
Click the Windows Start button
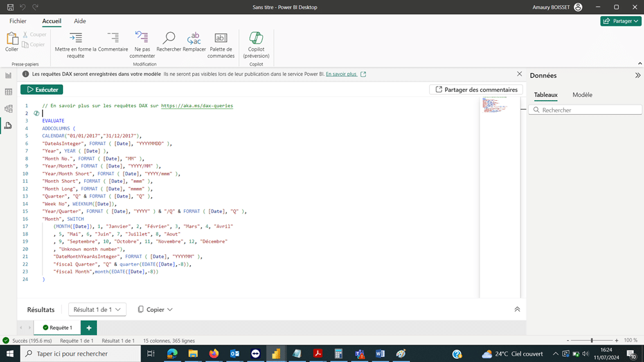tap(10, 354)
